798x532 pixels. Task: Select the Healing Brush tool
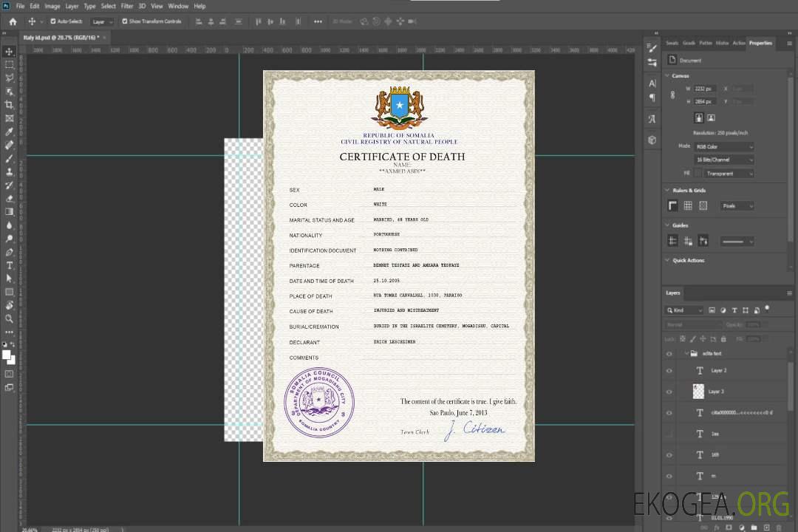[x=9, y=145]
